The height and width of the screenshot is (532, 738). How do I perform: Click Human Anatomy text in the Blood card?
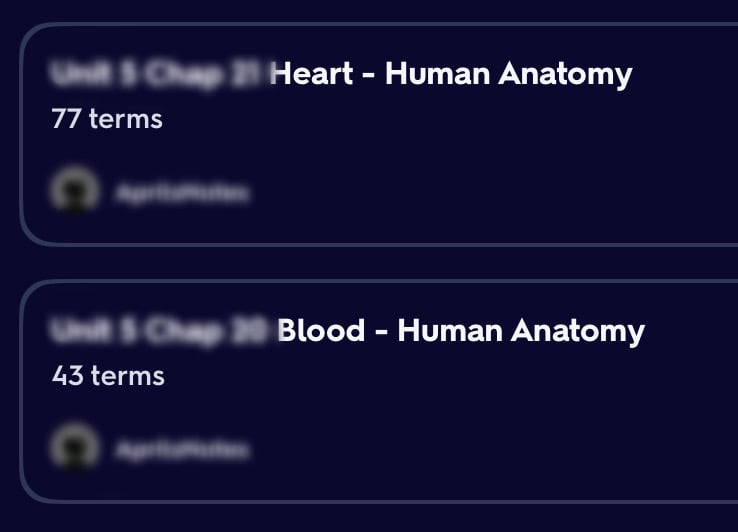point(521,331)
